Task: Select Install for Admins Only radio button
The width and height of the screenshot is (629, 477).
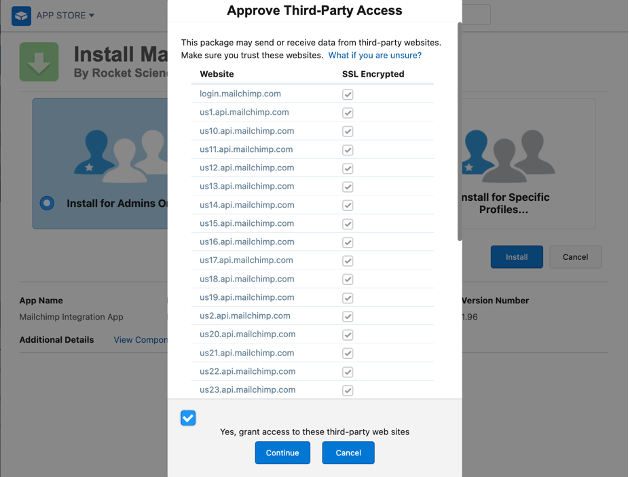Action: click(47, 203)
